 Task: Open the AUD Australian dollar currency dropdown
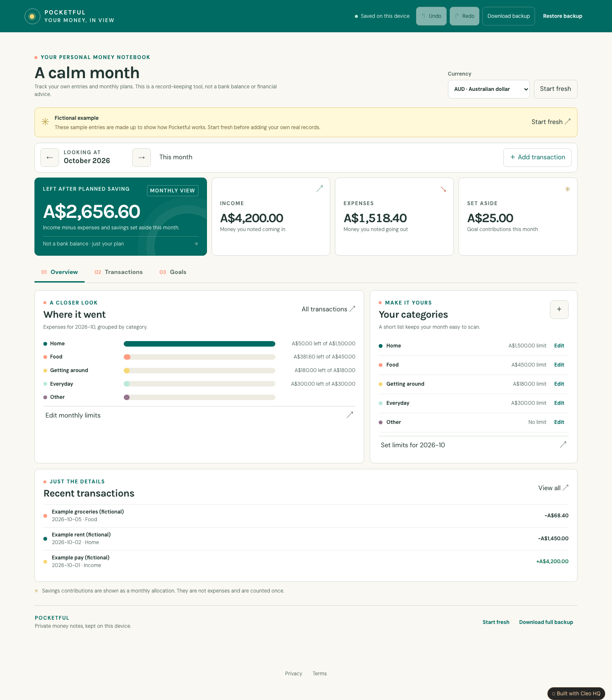[x=489, y=89]
